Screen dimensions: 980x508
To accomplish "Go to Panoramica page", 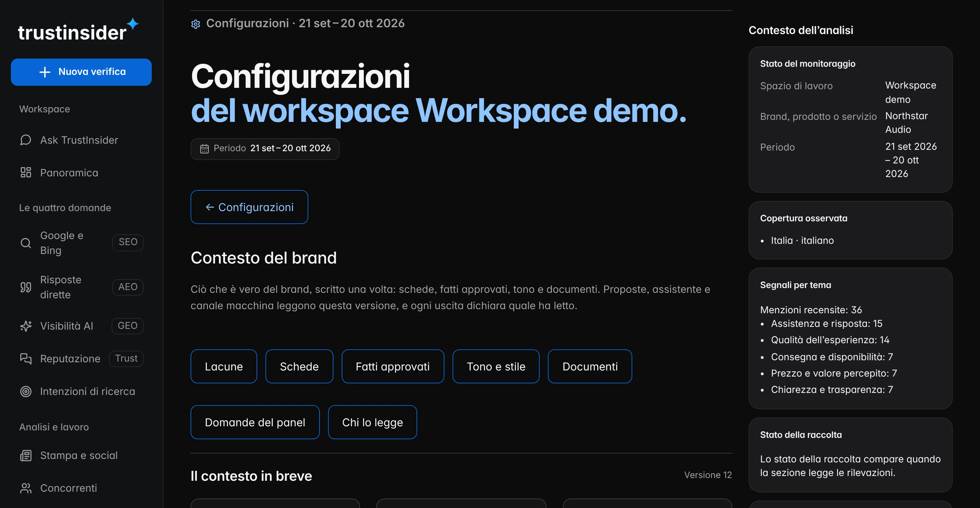I will [81, 173].
